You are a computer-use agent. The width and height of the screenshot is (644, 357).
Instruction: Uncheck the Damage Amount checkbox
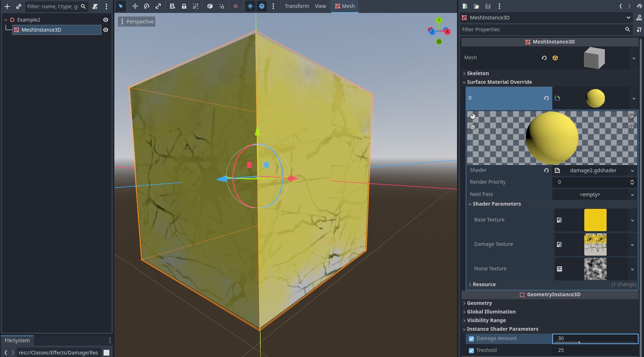(471, 339)
